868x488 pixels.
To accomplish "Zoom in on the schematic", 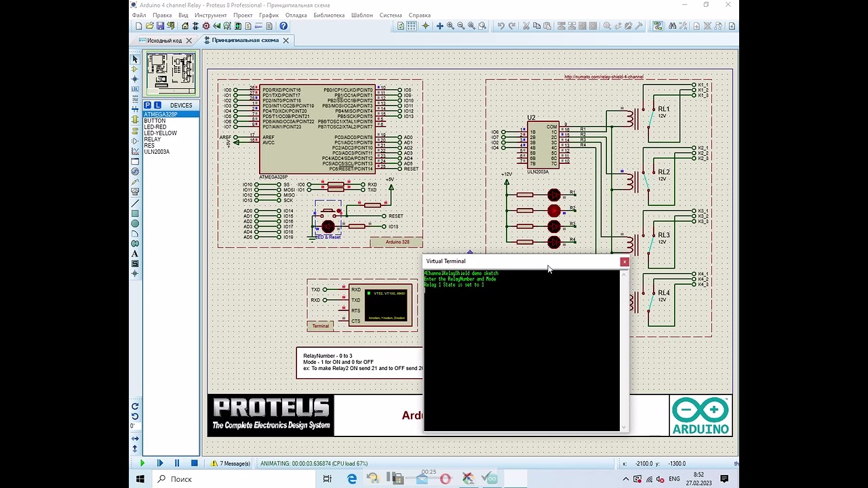I will pyautogui.click(x=450, y=26).
